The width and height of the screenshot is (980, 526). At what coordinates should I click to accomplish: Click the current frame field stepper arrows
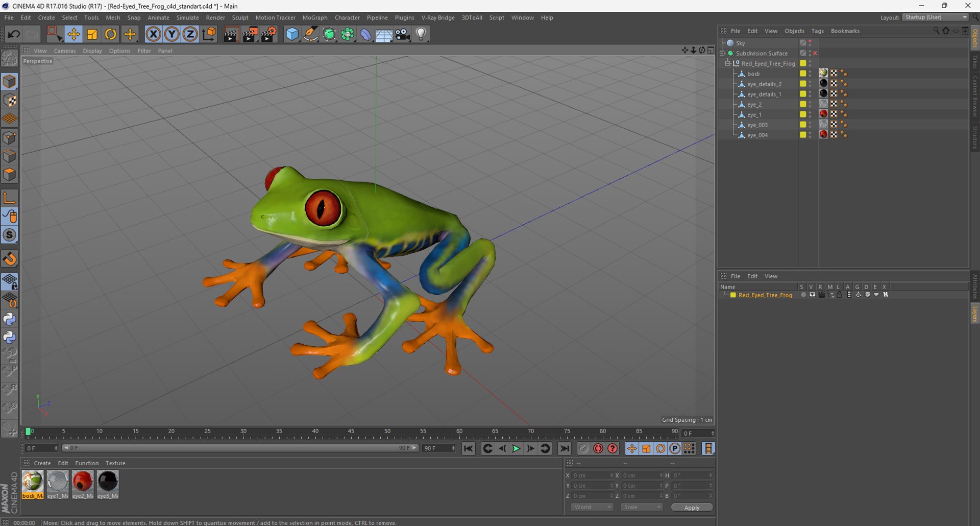pyautogui.click(x=713, y=433)
